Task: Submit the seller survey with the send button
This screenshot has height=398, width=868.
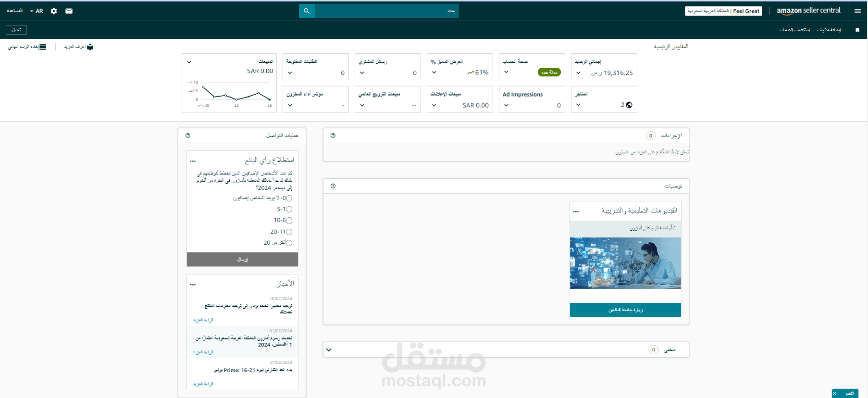Action: pos(242,260)
